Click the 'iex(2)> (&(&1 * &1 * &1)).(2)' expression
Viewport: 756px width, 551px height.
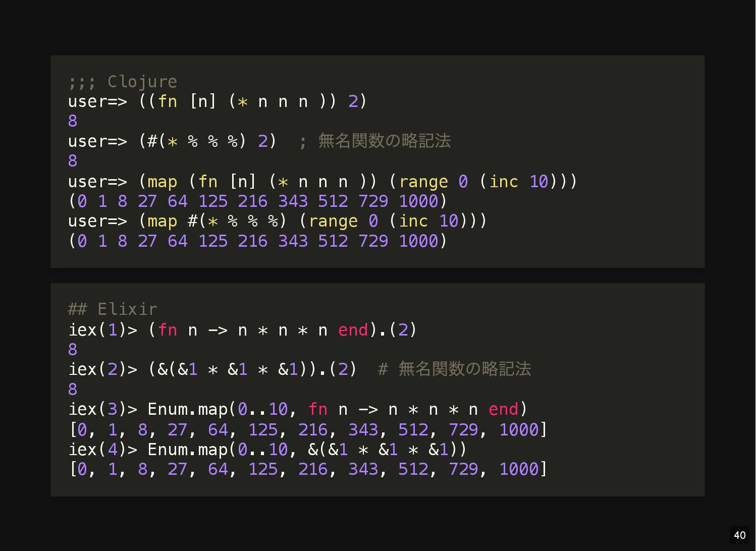click(212, 369)
